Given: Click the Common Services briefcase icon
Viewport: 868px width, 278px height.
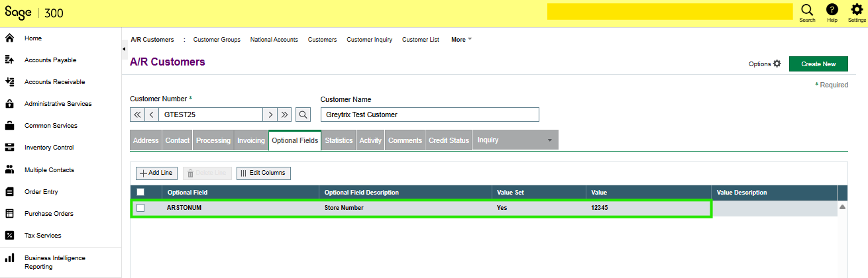Looking at the screenshot, I should [10, 125].
